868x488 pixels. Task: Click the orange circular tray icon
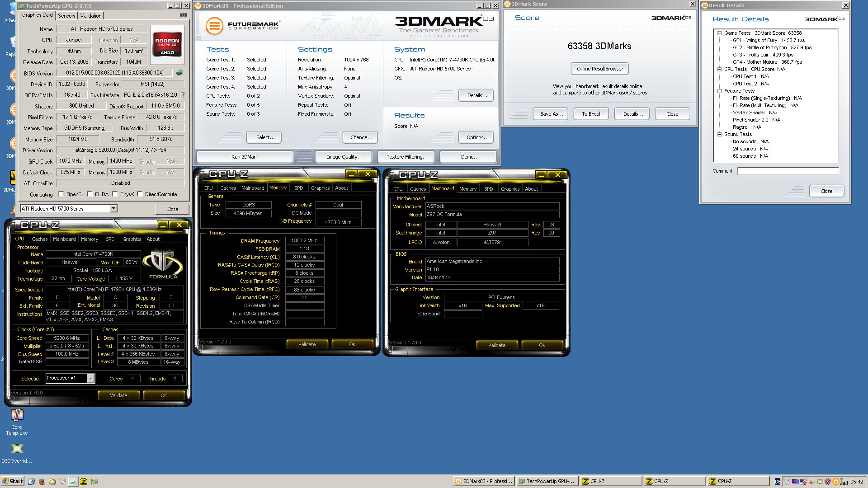tap(836, 482)
